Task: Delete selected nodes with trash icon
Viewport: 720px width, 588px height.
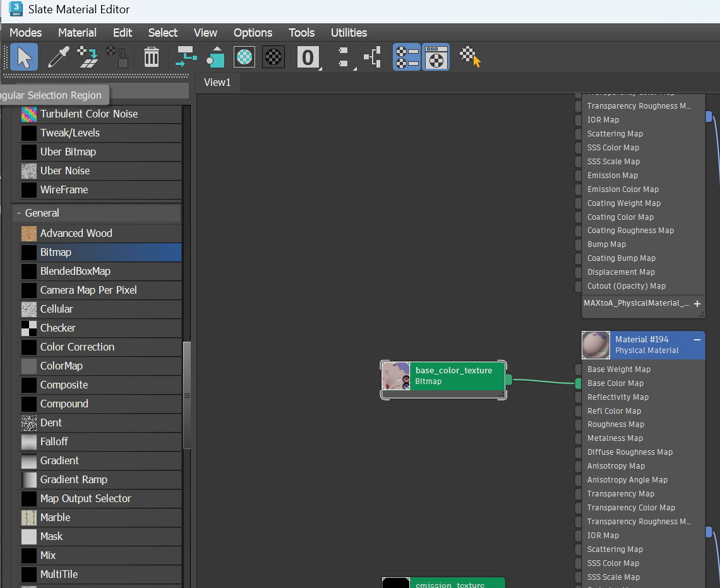Action: tap(151, 57)
